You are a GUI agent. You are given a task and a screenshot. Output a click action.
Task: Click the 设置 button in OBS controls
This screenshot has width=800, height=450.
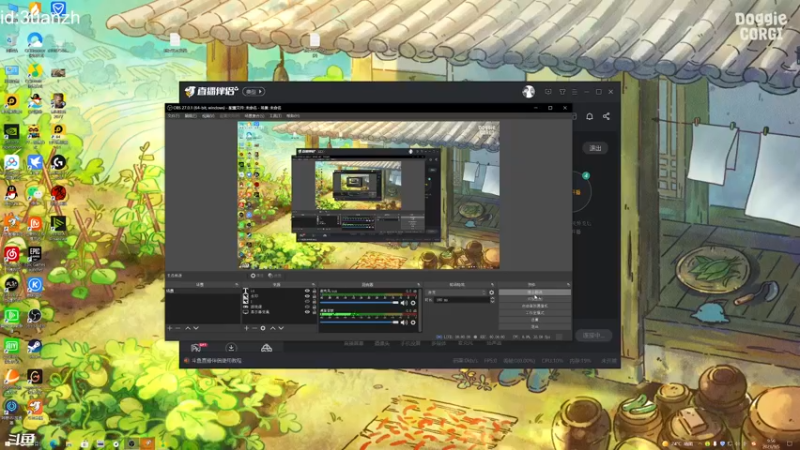534,319
